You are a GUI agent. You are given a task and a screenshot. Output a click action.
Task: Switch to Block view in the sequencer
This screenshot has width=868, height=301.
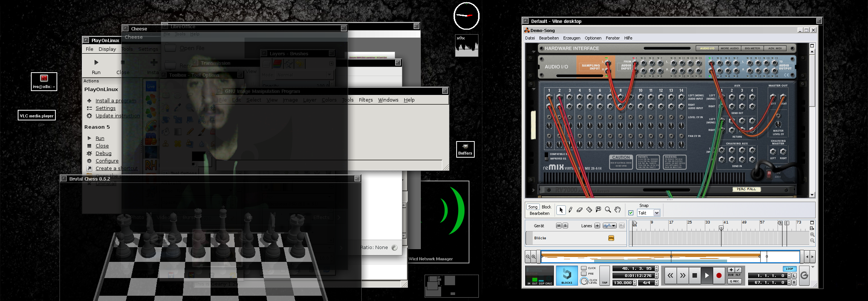pos(546,207)
